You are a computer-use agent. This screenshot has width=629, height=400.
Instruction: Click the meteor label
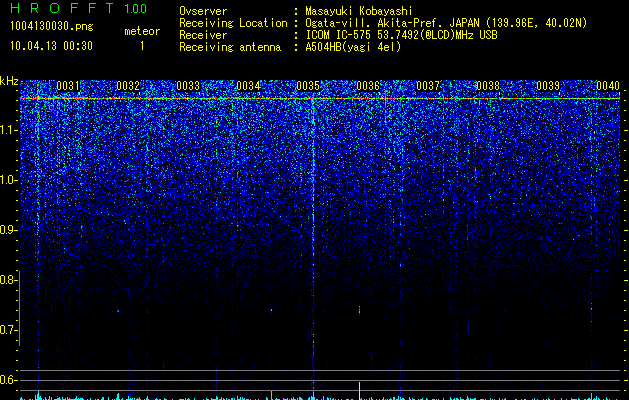(142, 31)
